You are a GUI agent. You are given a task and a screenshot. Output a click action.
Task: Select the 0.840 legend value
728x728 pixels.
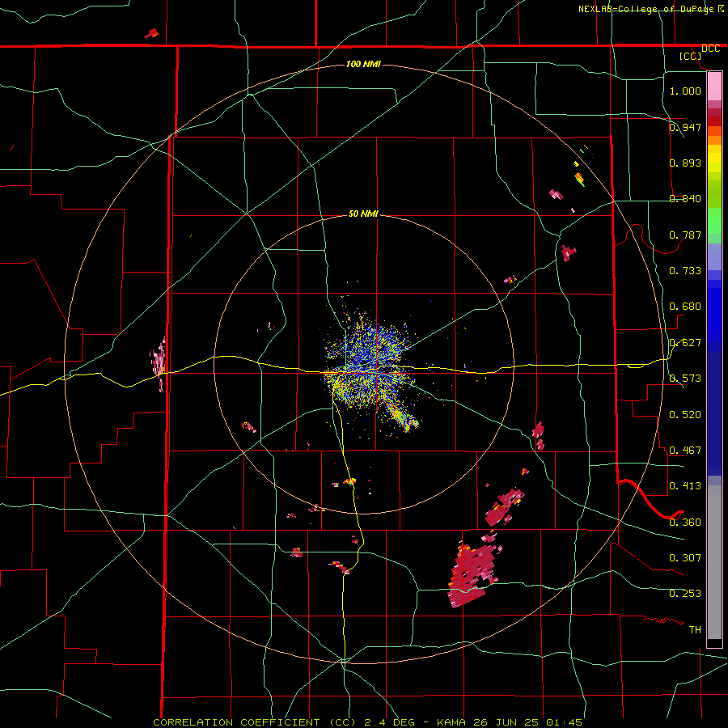(685, 199)
